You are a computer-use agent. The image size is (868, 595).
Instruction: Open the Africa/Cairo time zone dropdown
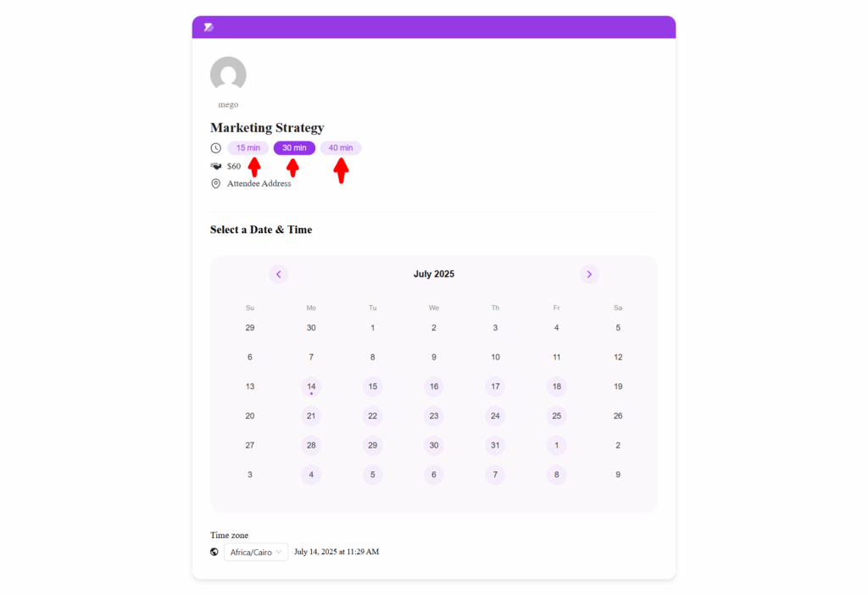(256, 552)
